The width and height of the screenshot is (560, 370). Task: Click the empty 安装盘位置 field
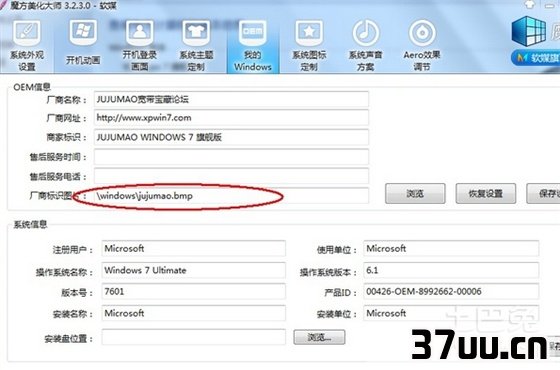(x=194, y=337)
